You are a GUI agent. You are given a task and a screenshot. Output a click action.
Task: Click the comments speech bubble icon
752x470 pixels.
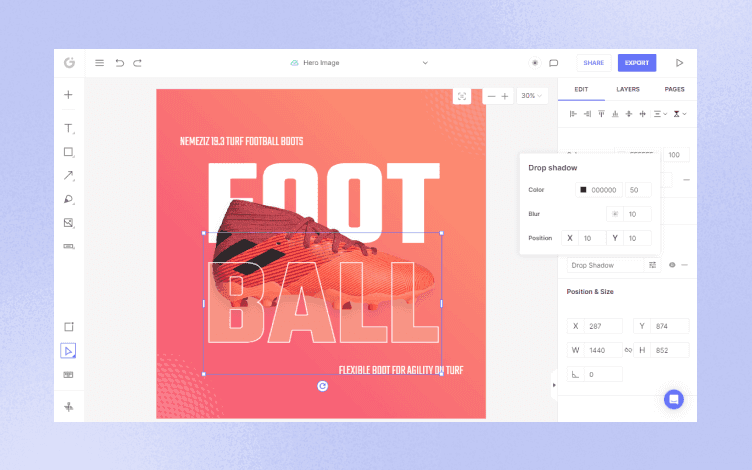[553, 63]
